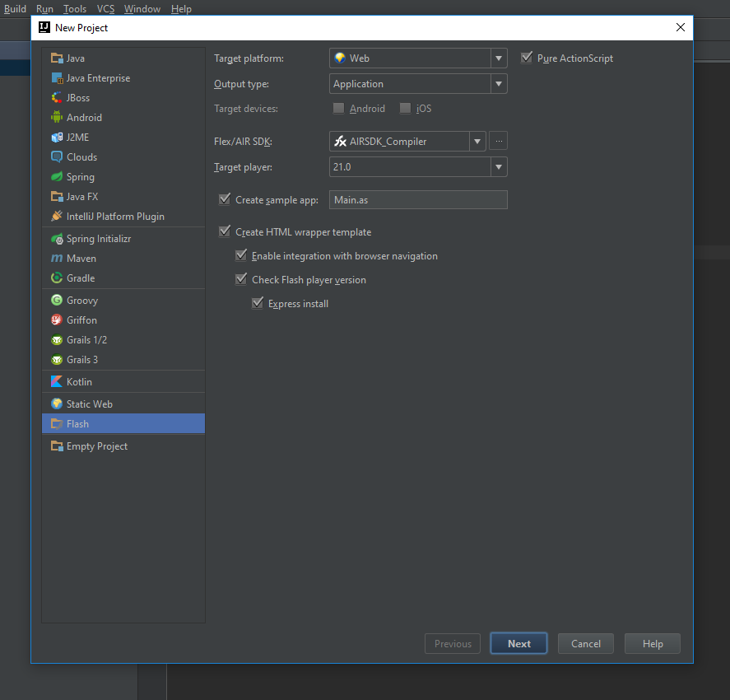Select the Java project type icon
Screen dimensions: 730x700
click(57, 58)
